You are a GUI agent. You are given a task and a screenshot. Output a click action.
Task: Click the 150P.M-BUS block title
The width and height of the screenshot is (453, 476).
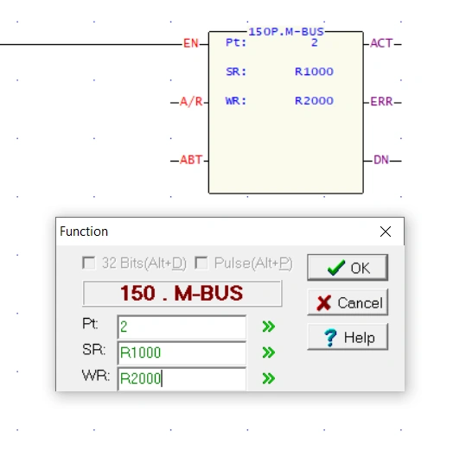click(286, 32)
